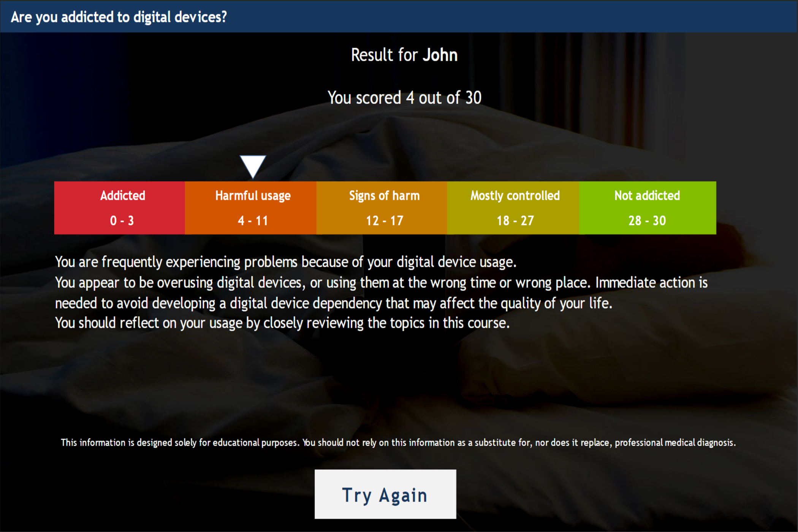
Task: Select the orange Harmful usage segment
Action: click(x=251, y=208)
